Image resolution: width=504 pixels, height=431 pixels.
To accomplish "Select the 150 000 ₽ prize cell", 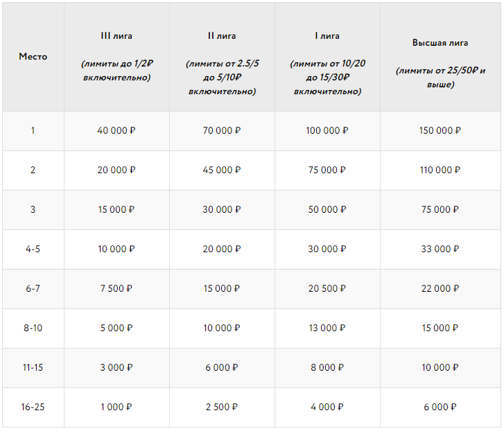I will pyautogui.click(x=440, y=130).
